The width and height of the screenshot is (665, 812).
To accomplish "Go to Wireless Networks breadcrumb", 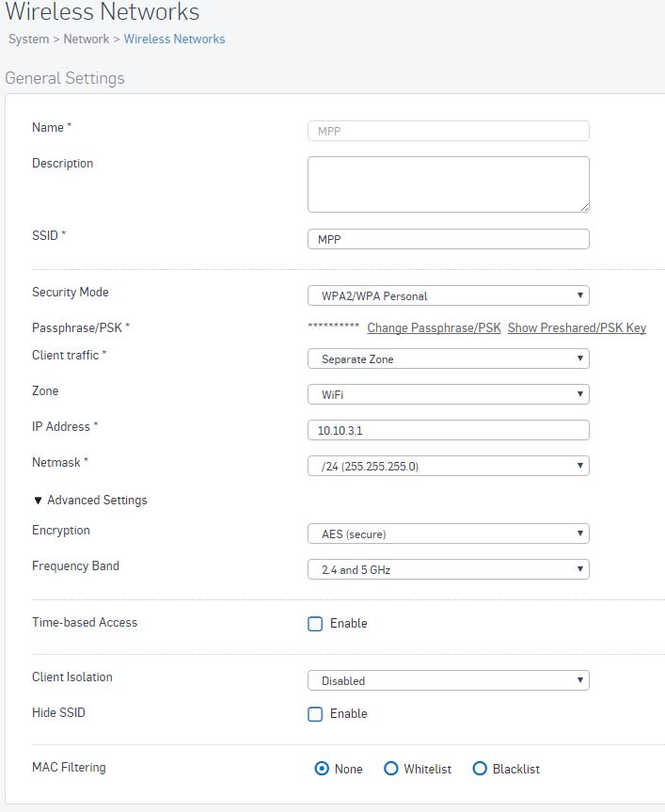I will (x=174, y=39).
